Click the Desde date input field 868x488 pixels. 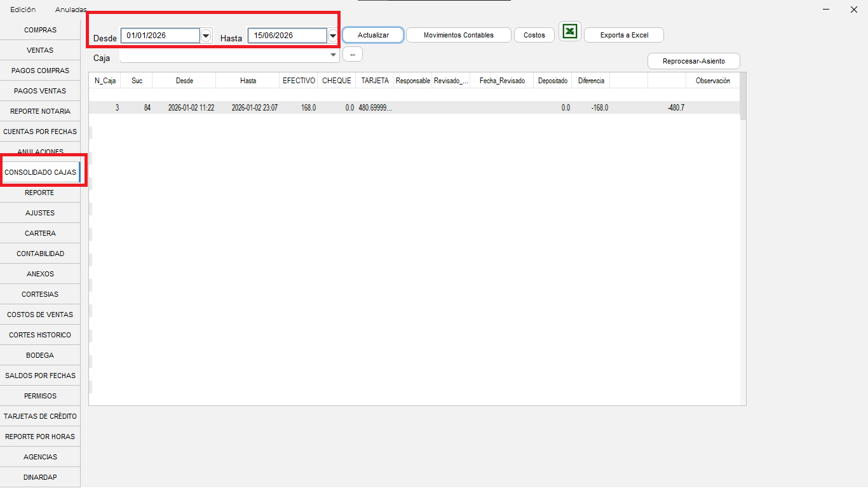[x=161, y=36]
